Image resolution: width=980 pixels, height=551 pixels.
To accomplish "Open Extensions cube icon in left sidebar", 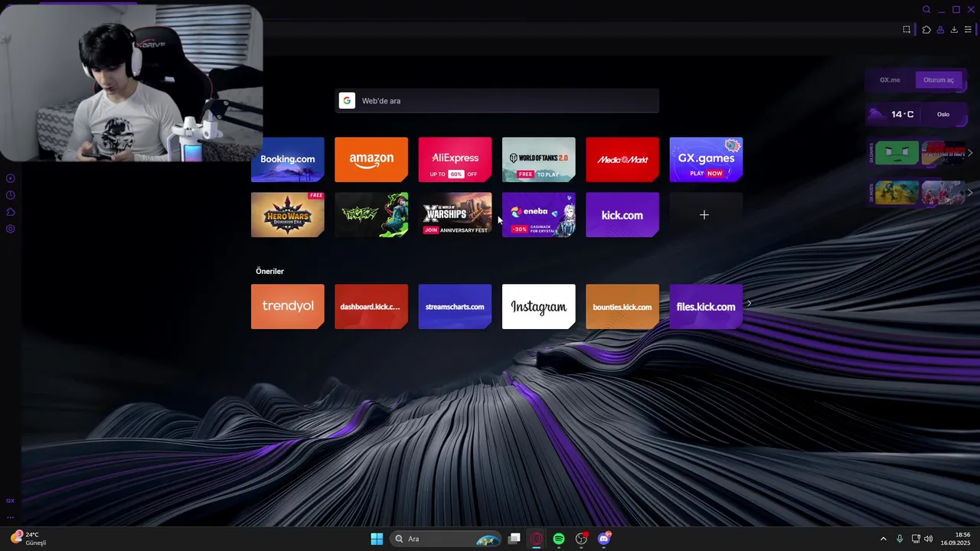I will [11, 212].
